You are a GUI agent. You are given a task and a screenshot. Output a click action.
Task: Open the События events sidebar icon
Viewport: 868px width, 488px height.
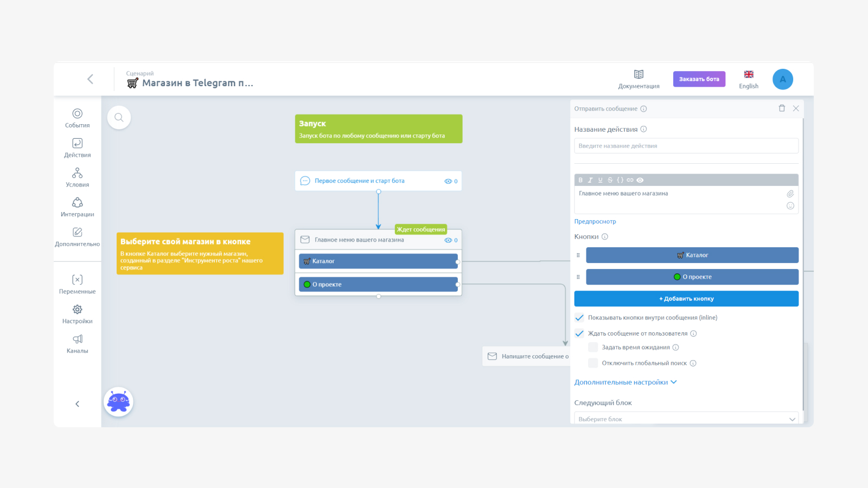click(x=78, y=113)
